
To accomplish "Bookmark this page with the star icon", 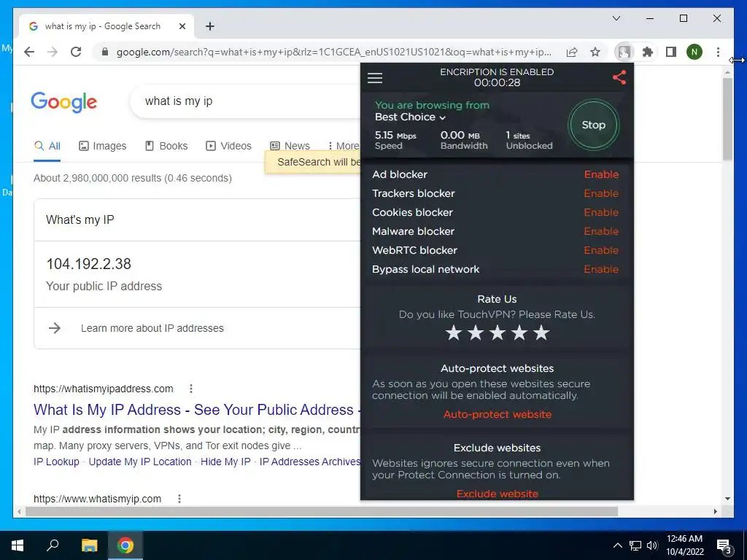I will point(595,52).
